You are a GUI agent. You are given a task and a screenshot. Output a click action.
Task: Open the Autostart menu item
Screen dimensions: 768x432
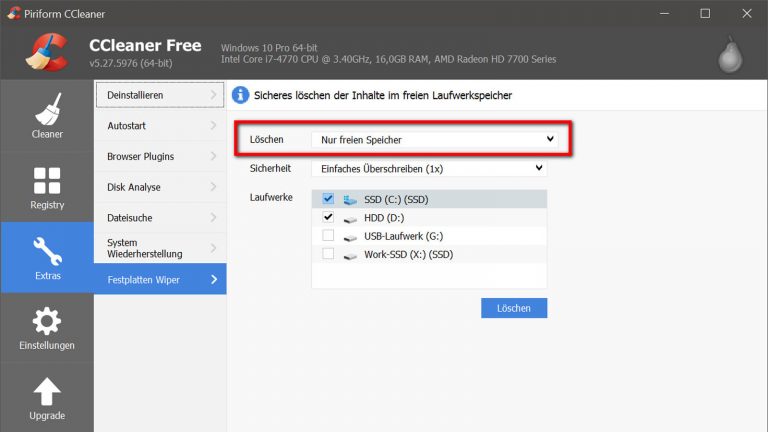pyautogui.click(x=160, y=125)
